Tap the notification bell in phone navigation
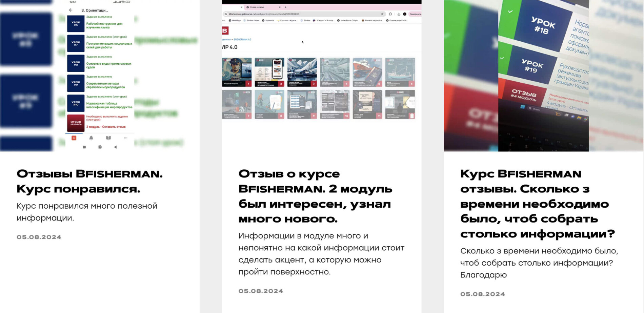The image size is (644, 313). click(91, 138)
